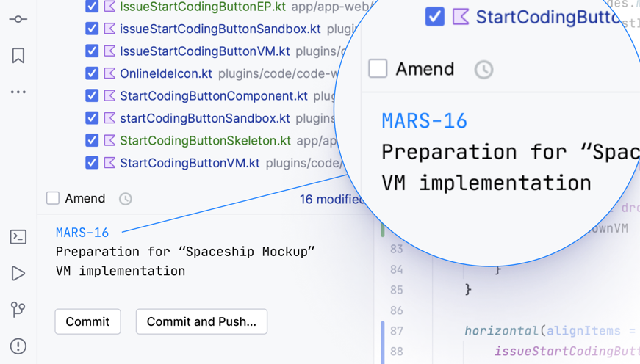Show more tool windows (three dots)

click(x=18, y=92)
